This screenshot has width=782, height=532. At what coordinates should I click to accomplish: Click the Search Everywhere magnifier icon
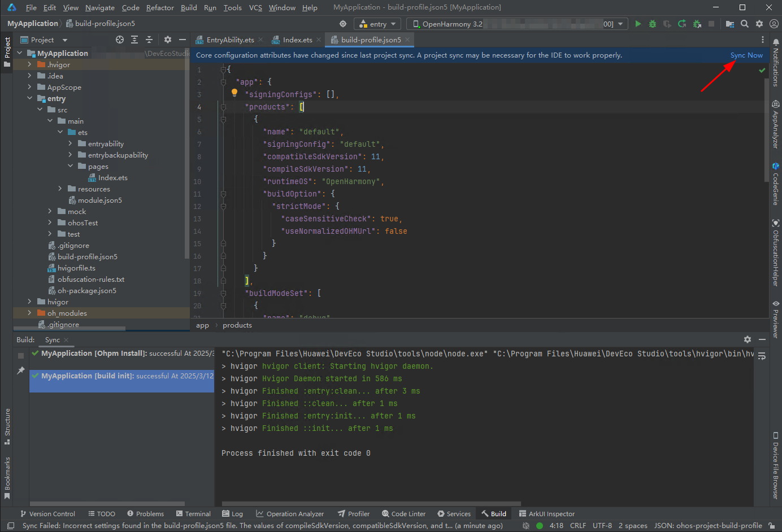point(745,24)
